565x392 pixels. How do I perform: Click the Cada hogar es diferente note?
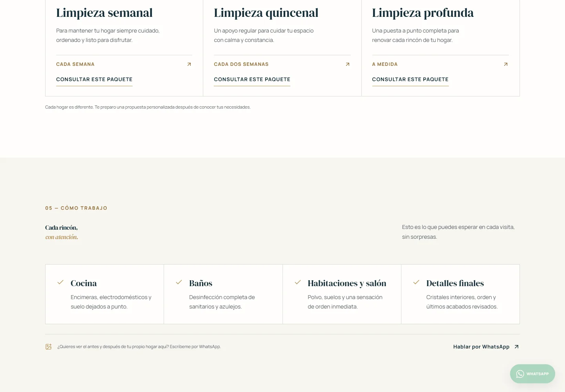[x=148, y=107]
